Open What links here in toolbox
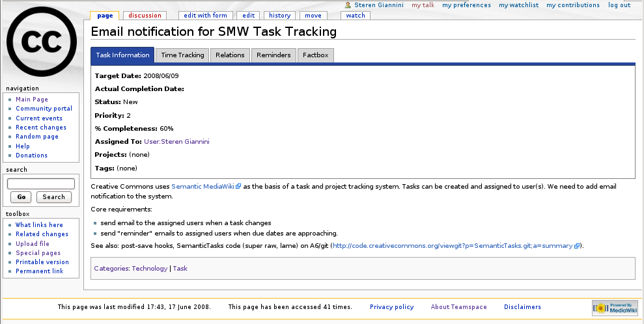 click(39, 225)
